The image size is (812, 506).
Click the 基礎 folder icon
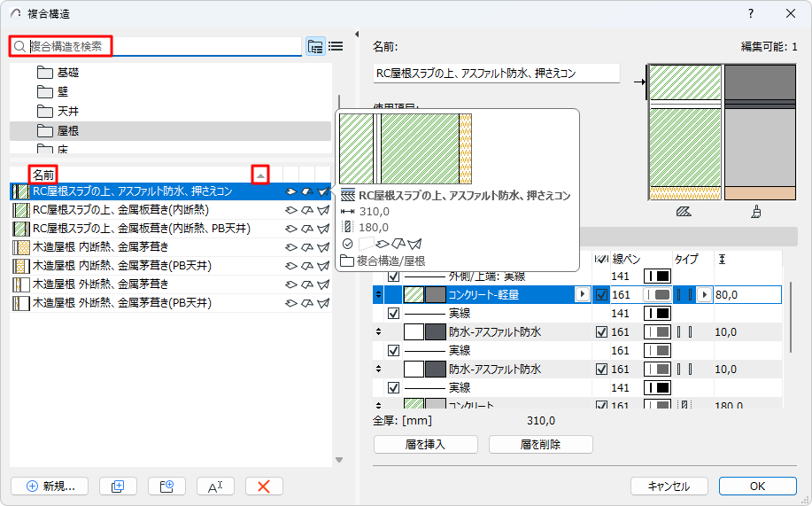[x=45, y=73]
